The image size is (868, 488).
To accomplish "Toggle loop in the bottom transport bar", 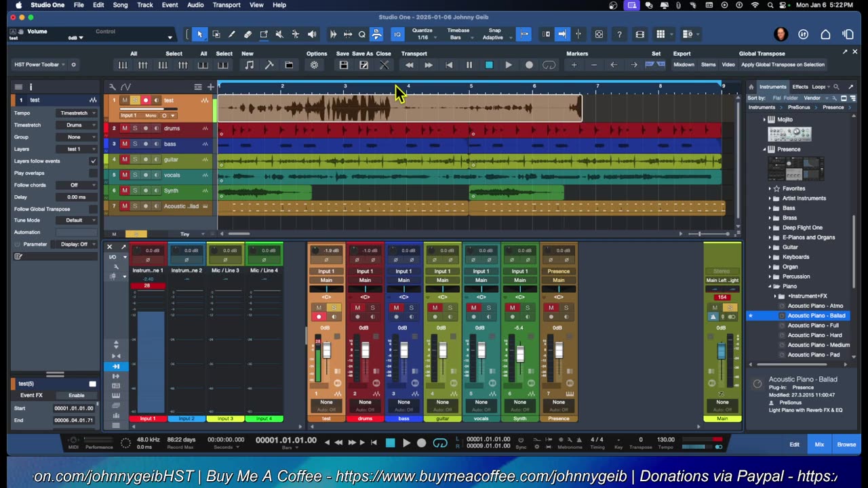I will coord(440,443).
